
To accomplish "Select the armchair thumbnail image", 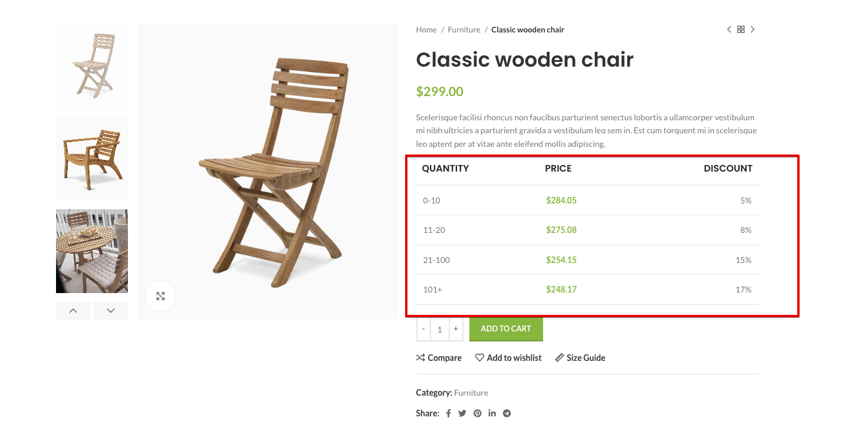I will 92,158.
